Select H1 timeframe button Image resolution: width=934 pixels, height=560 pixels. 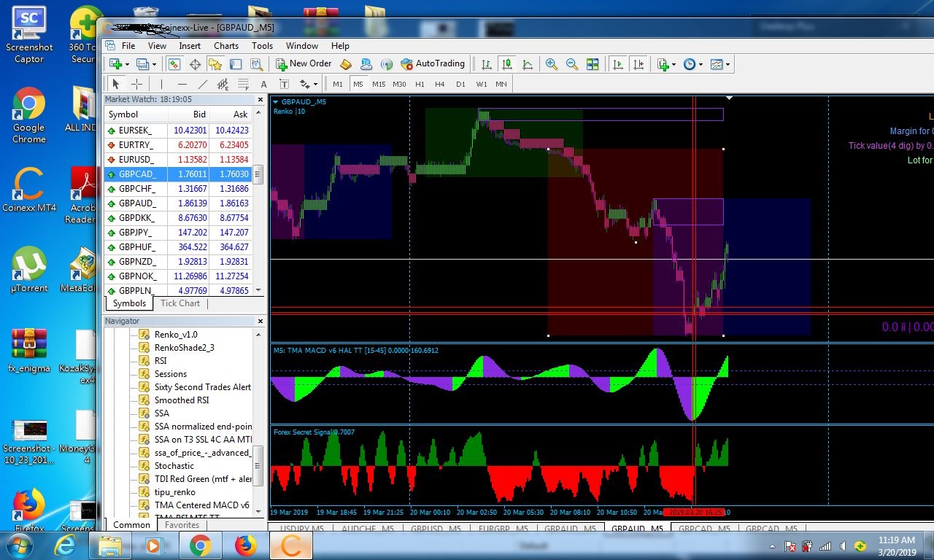click(x=420, y=84)
